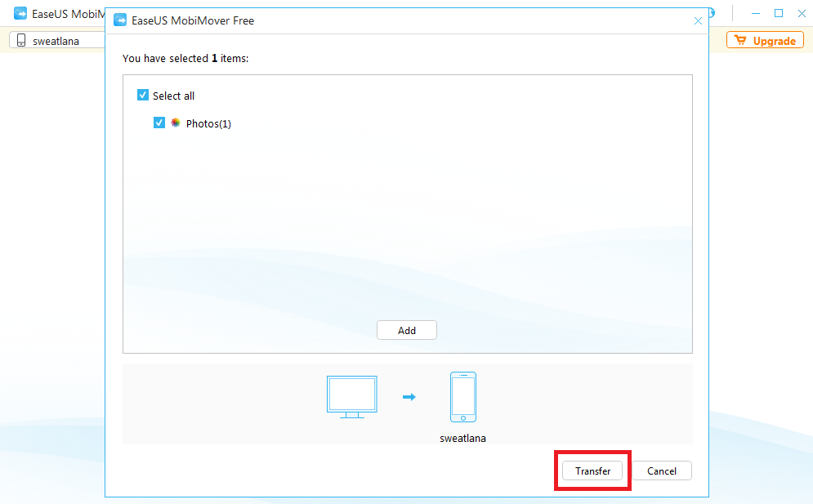Click the shopping cart icon on Upgrade
The width and height of the screenshot is (813, 504).
[x=740, y=41]
